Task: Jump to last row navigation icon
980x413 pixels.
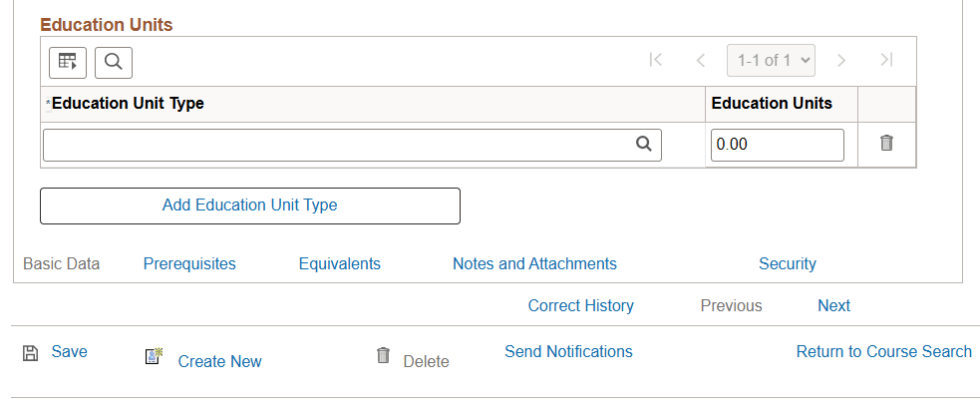Action: (886, 60)
